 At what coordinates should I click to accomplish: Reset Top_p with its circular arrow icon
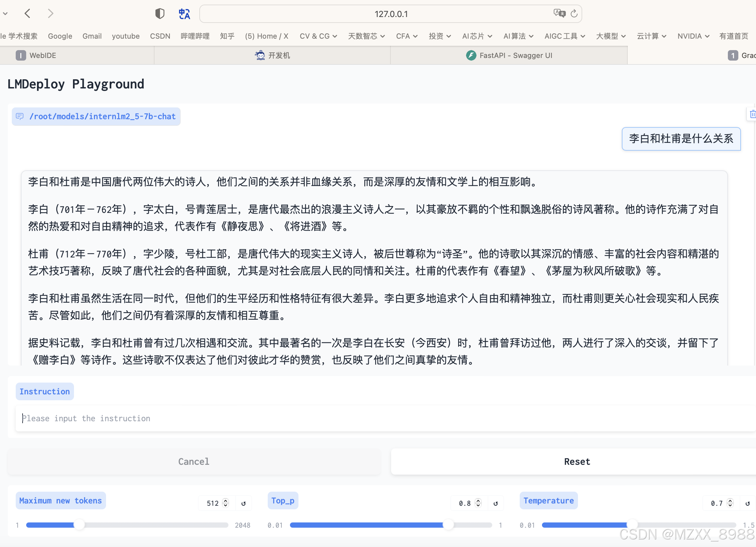coord(496,503)
